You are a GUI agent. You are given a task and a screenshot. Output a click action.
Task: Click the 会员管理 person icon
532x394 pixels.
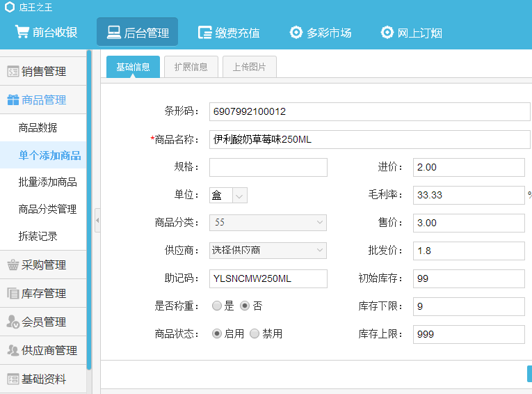13,322
